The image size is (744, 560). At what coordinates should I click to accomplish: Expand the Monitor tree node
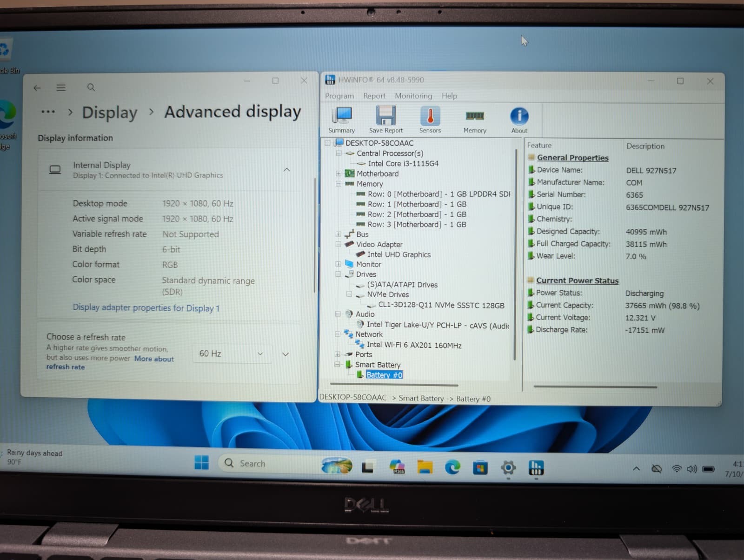coord(338,264)
